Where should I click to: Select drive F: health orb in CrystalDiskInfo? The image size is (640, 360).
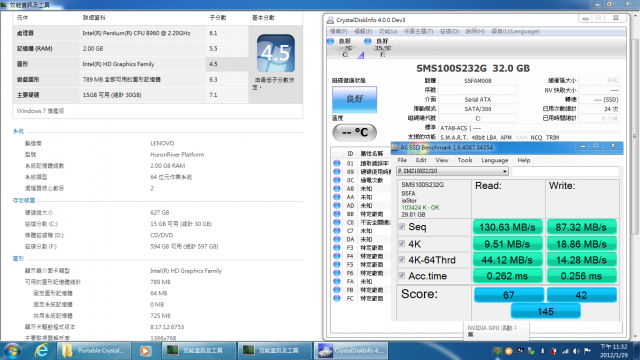point(367,41)
